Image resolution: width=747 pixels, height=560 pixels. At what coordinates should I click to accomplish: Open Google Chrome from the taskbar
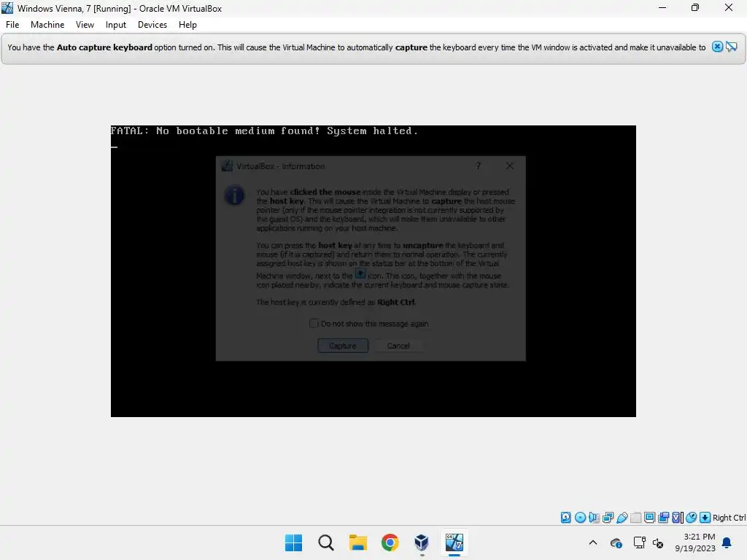(x=390, y=542)
